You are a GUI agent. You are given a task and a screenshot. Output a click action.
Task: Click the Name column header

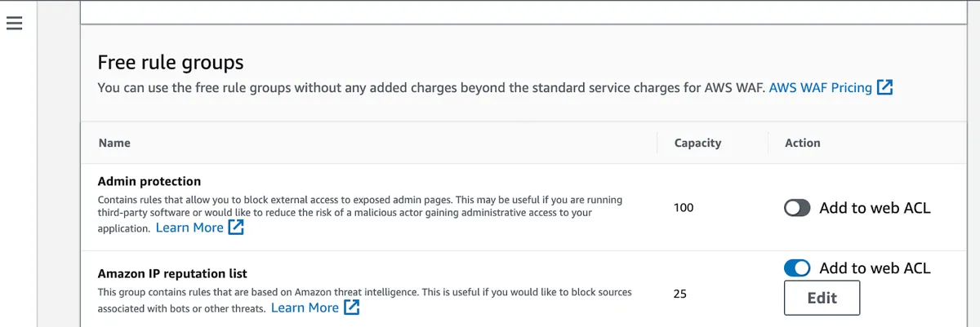pos(114,143)
